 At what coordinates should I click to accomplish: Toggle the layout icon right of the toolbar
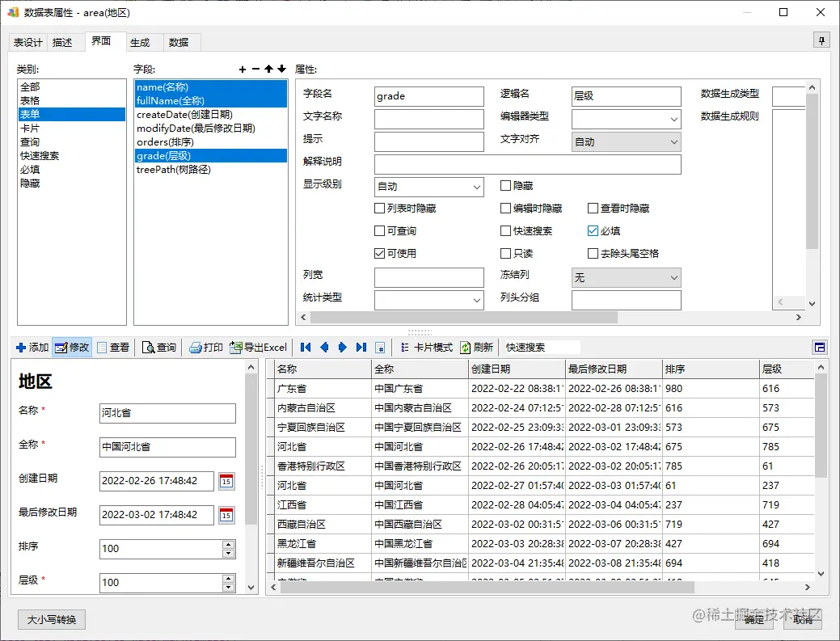820,348
